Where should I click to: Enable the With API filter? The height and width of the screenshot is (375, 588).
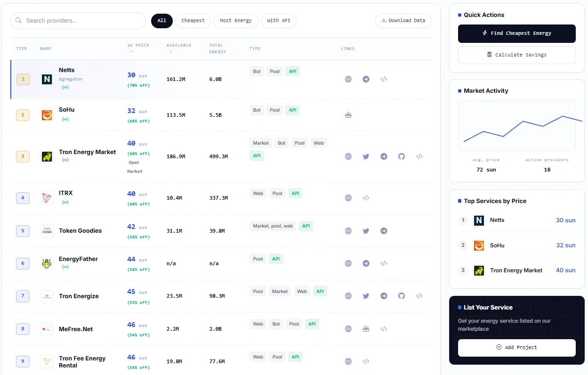pos(279,21)
